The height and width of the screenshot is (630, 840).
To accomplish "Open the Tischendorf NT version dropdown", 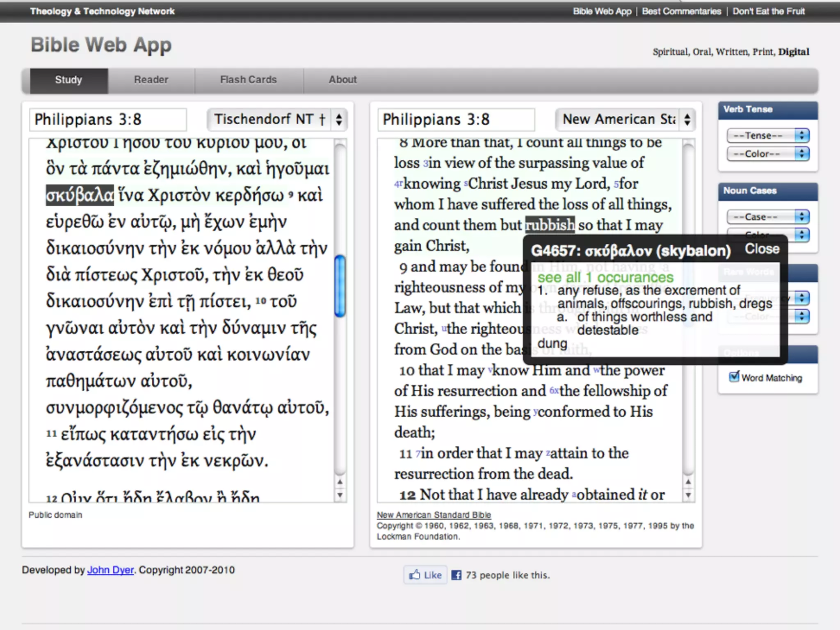I will 277,120.
